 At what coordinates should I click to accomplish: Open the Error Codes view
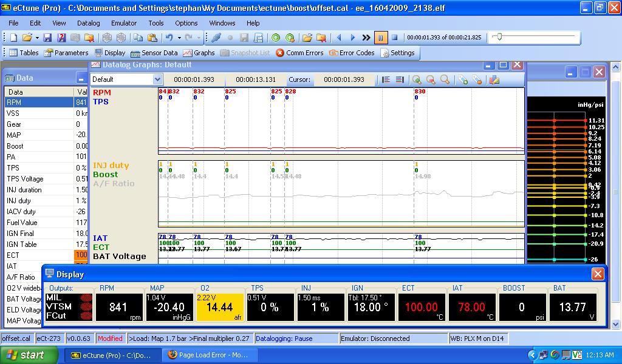pyautogui.click(x=352, y=53)
